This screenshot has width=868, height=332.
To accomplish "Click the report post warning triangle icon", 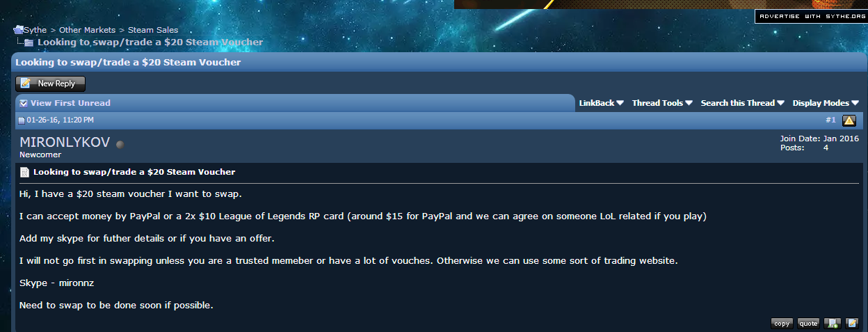I will (x=849, y=120).
